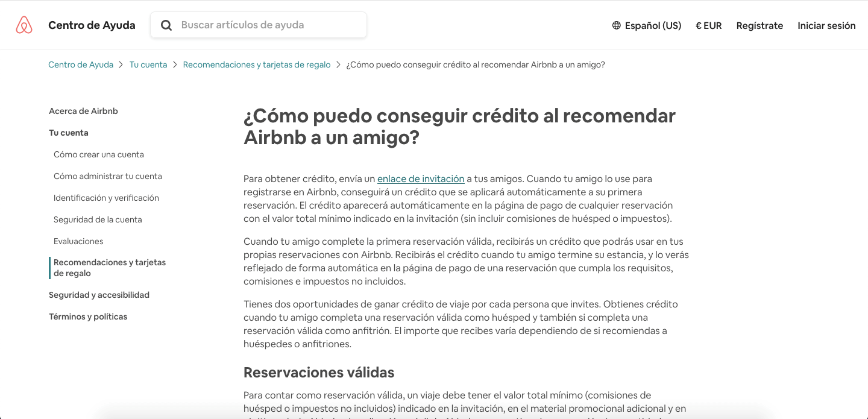Focus the Buscar artículos de ayuda field

(259, 25)
